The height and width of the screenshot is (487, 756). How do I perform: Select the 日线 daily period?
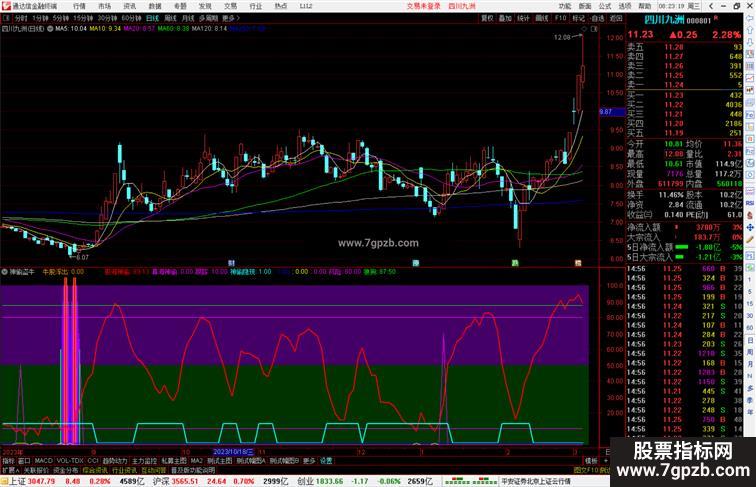(x=152, y=18)
